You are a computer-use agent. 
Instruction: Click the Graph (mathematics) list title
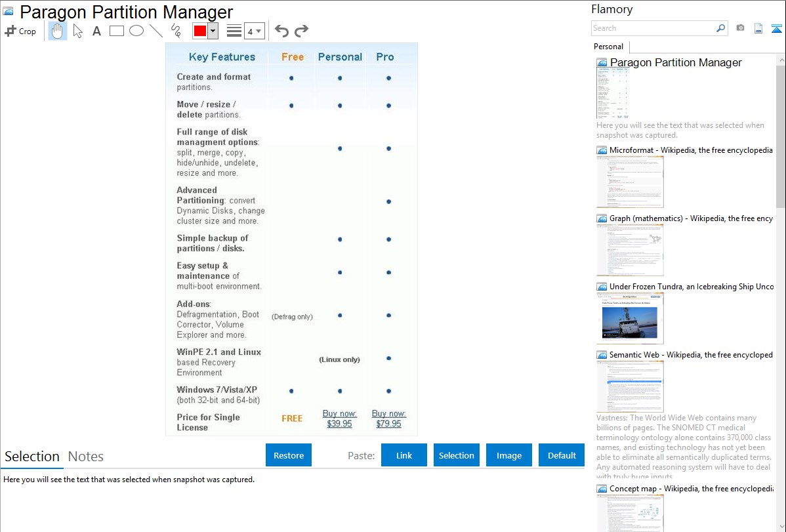pos(691,218)
